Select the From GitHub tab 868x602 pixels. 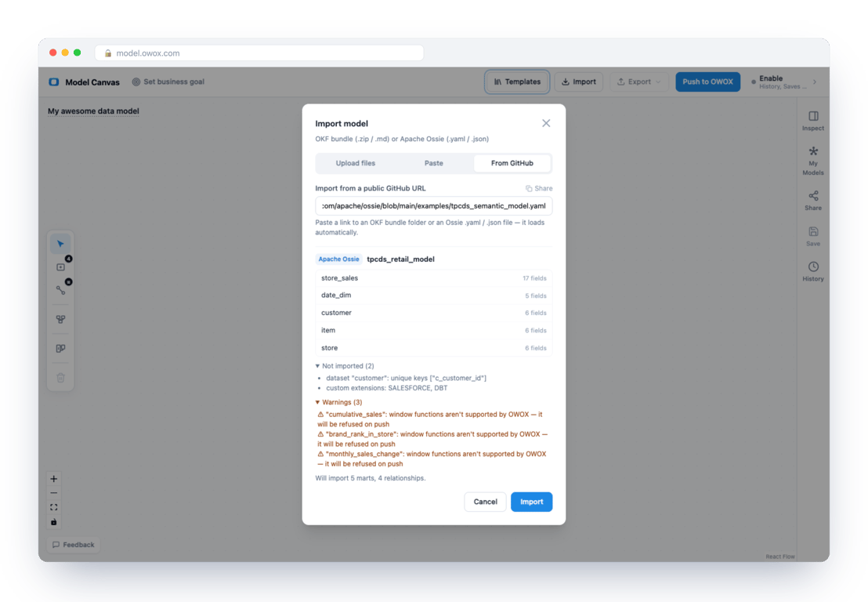[x=512, y=163]
